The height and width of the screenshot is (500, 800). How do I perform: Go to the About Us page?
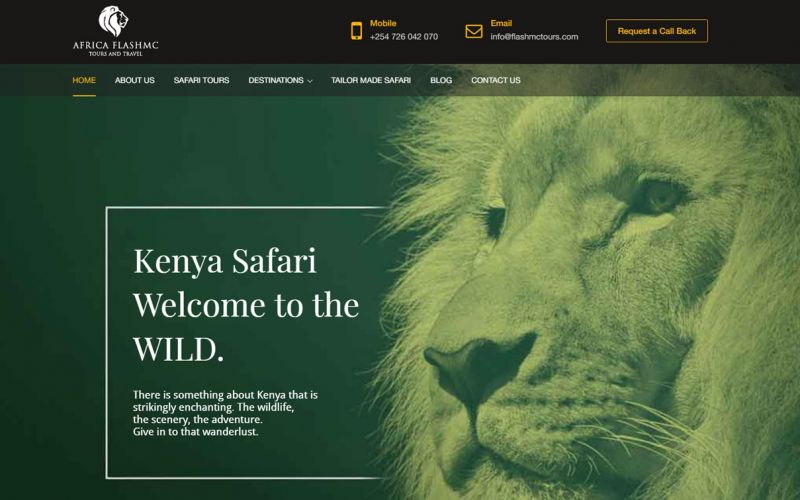coord(135,80)
